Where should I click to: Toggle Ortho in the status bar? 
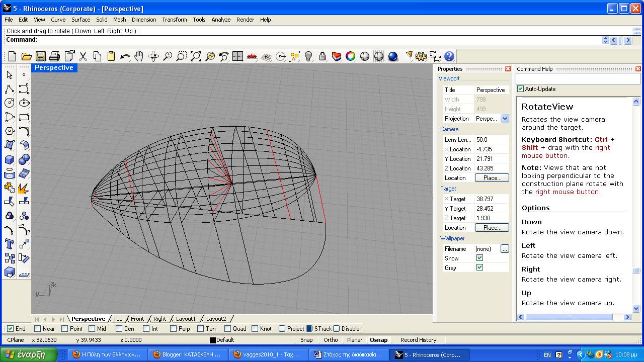331,340
